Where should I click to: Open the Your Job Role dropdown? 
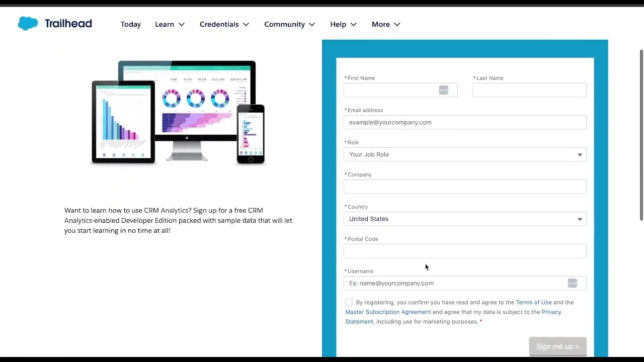point(465,154)
